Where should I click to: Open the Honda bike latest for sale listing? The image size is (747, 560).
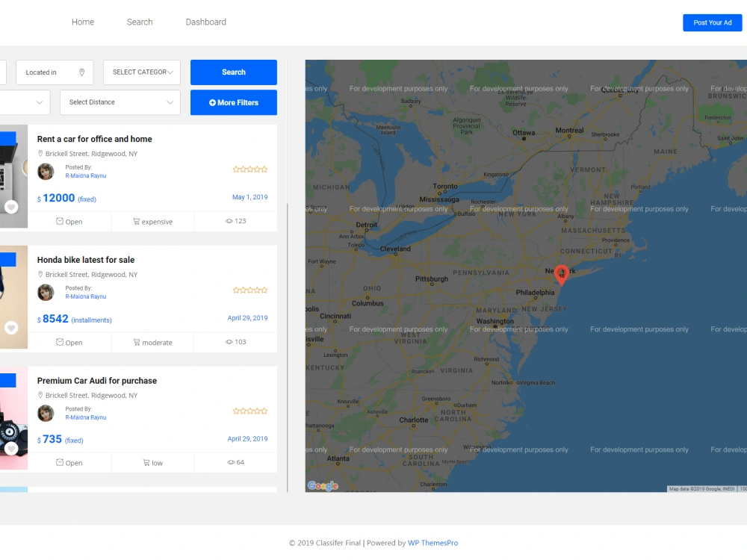(x=86, y=260)
